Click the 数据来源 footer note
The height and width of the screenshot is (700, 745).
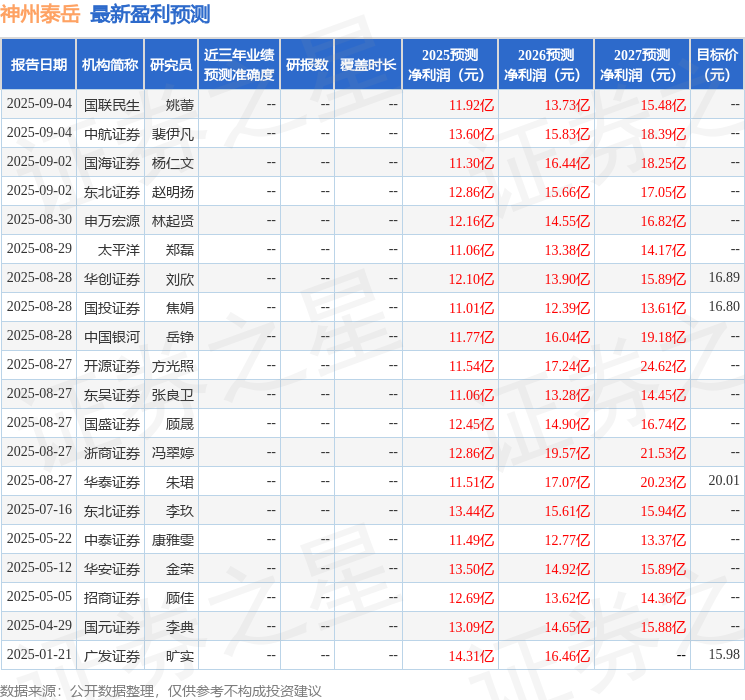pos(161,691)
